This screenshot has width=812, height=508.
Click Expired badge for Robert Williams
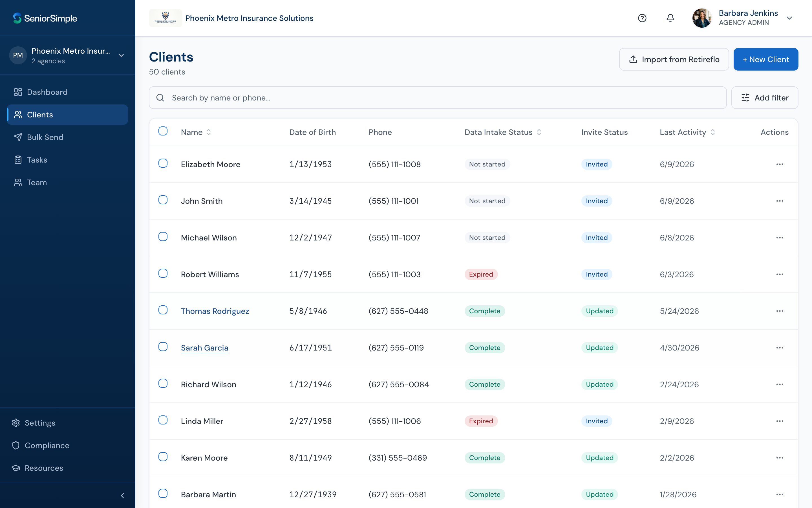click(481, 274)
